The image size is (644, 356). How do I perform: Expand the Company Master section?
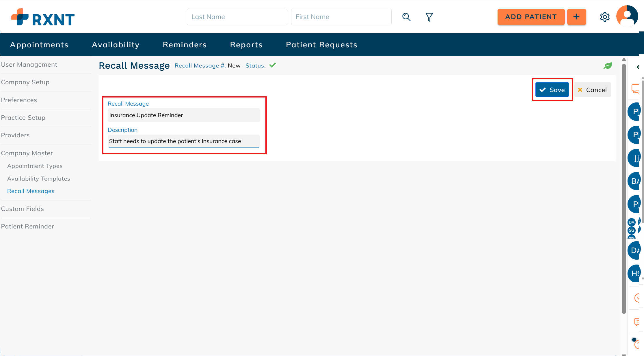tap(27, 153)
